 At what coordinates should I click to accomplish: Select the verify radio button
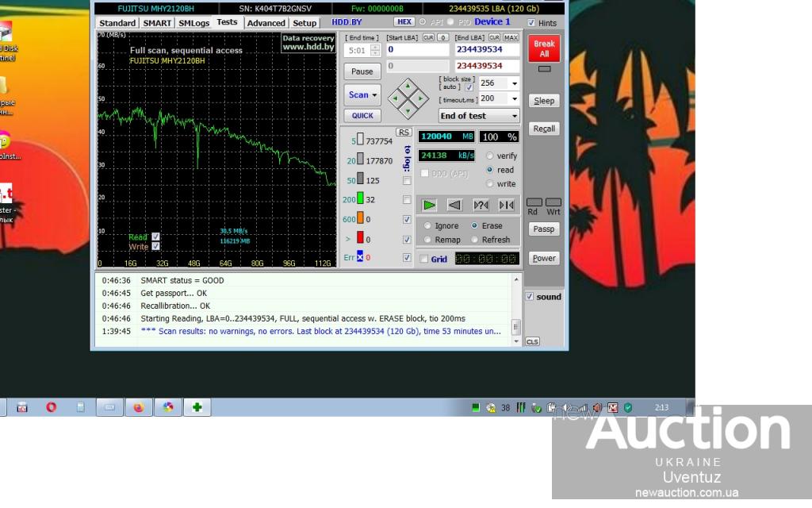tap(489, 156)
